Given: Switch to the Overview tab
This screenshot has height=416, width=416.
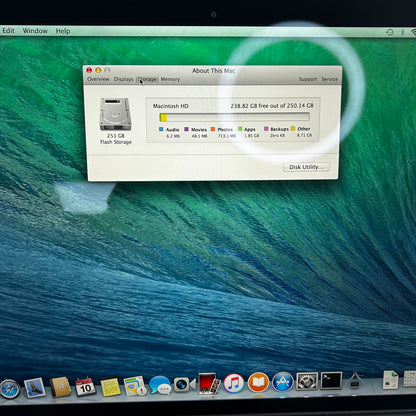Looking at the screenshot, I should click(98, 79).
